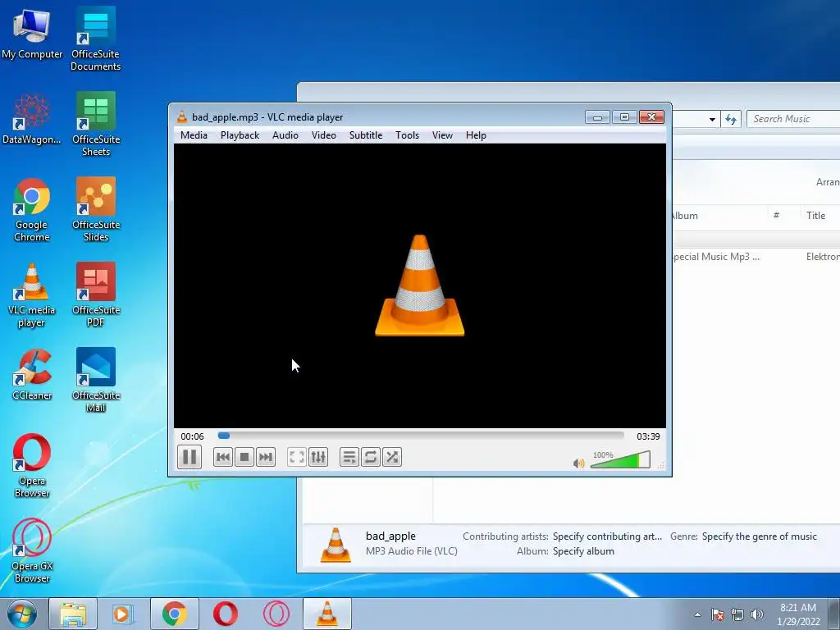
Task: Toggle shuffle random playback in VLC
Action: 392,457
